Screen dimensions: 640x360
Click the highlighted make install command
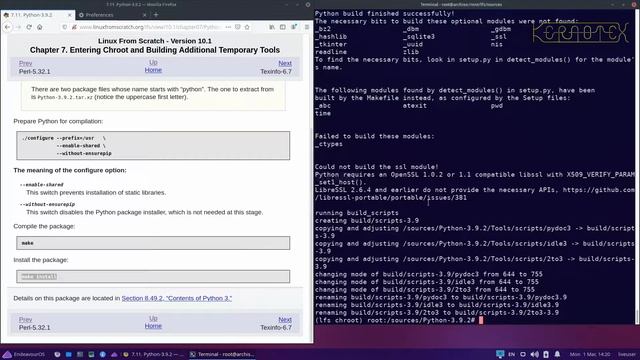pyautogui.click(x=39, y=277)
